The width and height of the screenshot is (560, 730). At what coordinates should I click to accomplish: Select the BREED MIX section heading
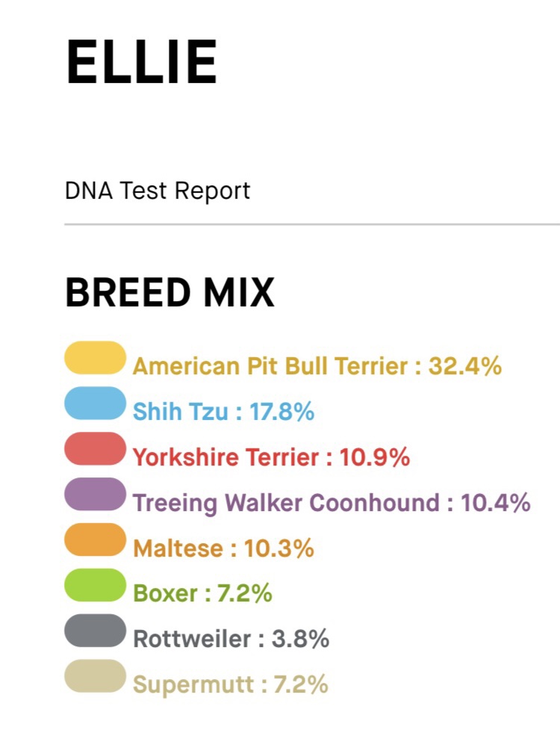tap(170, 293)
